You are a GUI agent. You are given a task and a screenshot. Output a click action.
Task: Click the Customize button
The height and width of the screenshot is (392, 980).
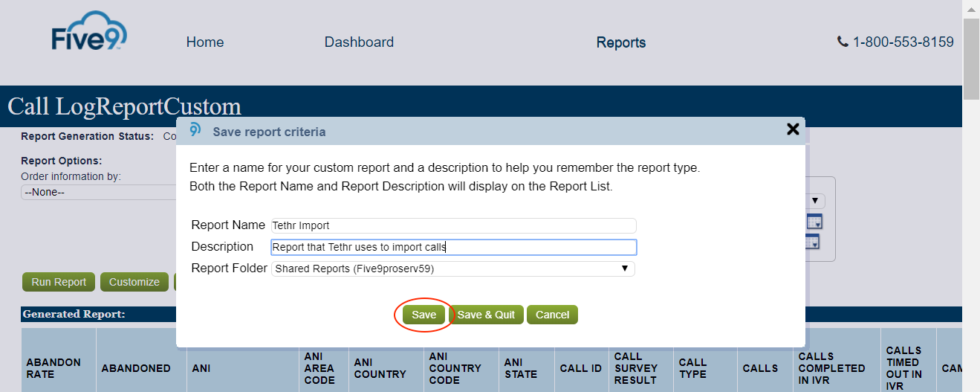134,282
